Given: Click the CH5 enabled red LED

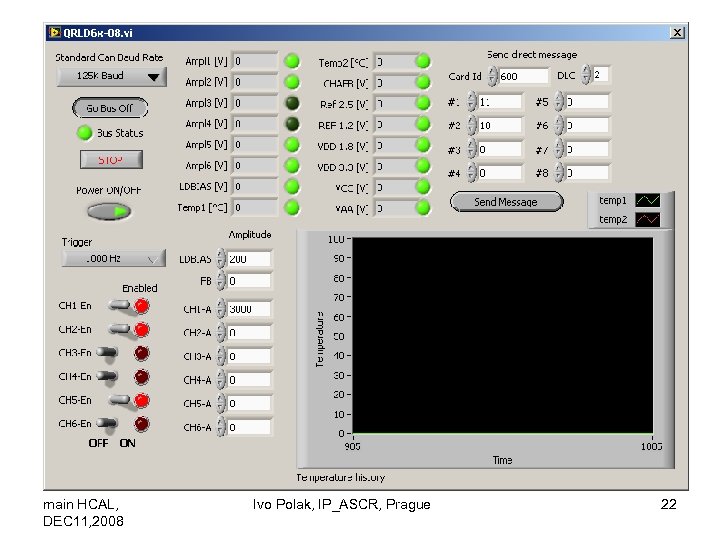Looking at the screenshot, I should point(142,400).
